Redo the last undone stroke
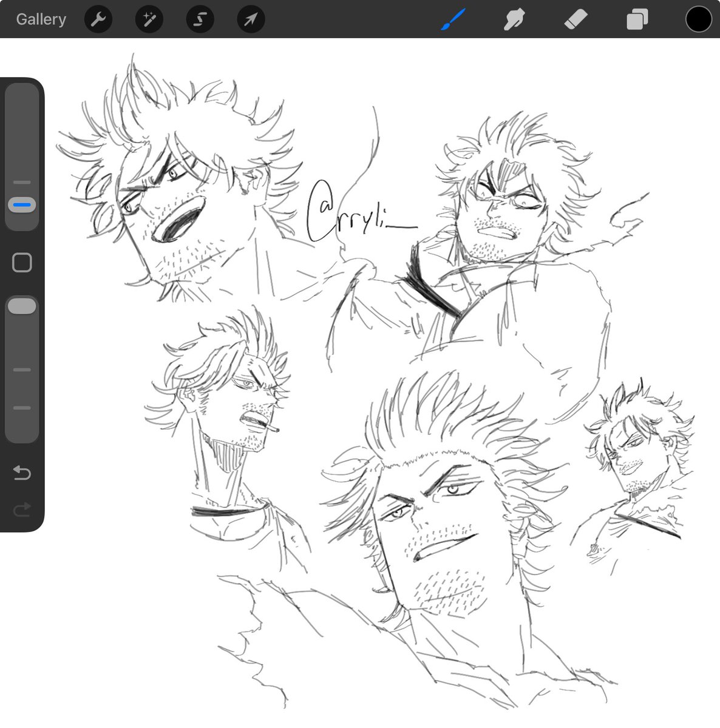 (22, 510)
